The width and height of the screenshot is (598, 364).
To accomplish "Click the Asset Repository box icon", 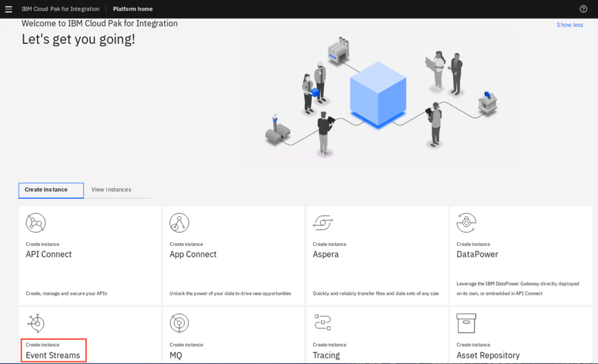I will click(x=466, y=323).
